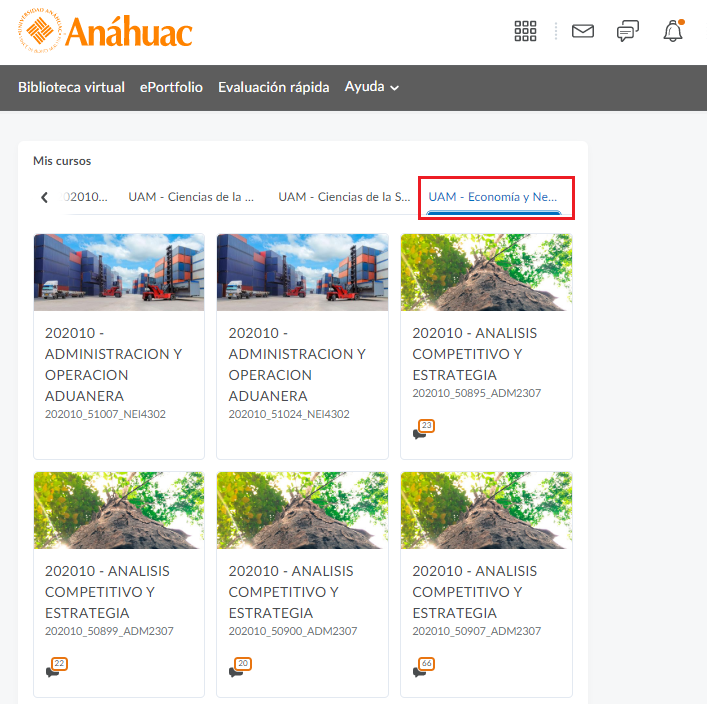Click discussion icon showing 20 unread
The image size is (707, 704).
tap(239, 668)
